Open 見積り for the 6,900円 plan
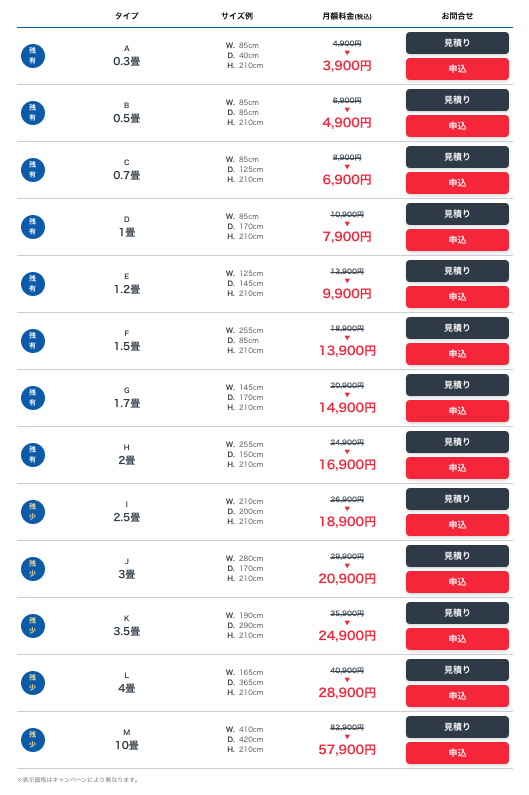Viewport: 529px width, 795px height. [457, 157]
